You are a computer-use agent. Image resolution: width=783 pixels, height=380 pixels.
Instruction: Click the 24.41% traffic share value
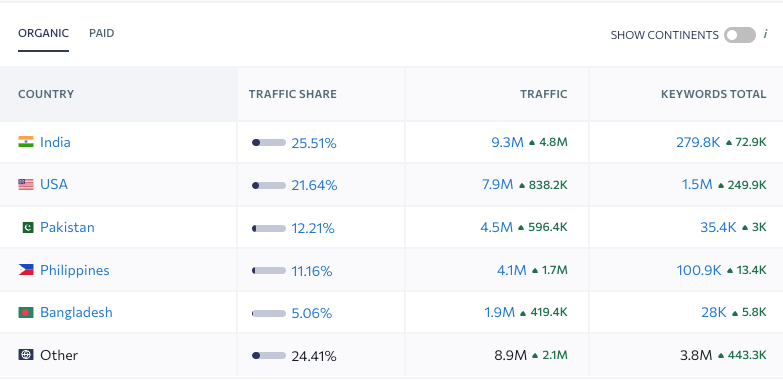click(314, 356)
